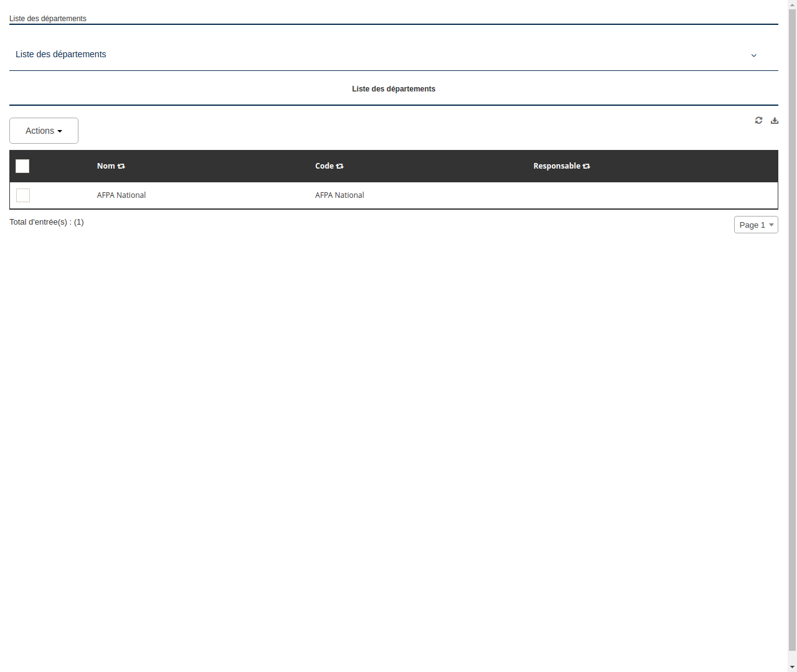Click the download export icon
The width and height of the screenshot is (797, 672).
click(774, 120)
